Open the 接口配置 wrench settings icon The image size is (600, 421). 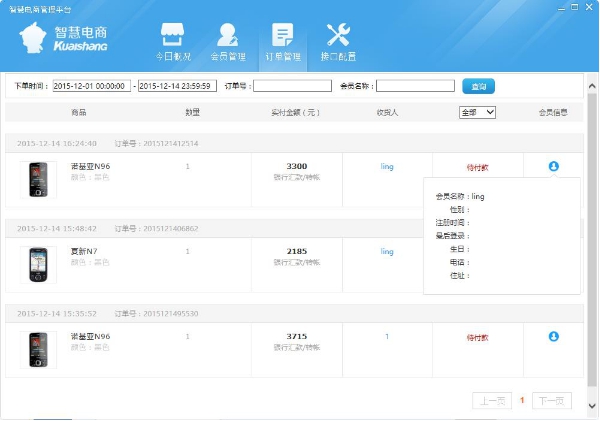(x=338, y=35)
